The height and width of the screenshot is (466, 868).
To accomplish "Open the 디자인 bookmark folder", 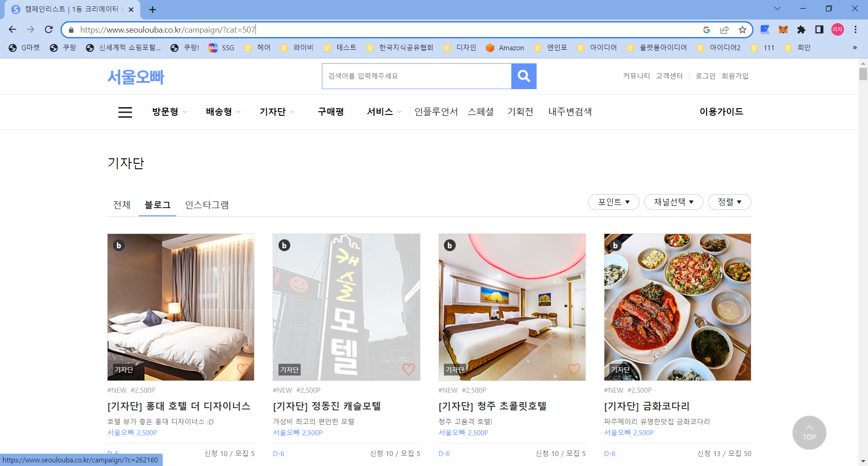I will pyautogui.click(x=460, y=48).
